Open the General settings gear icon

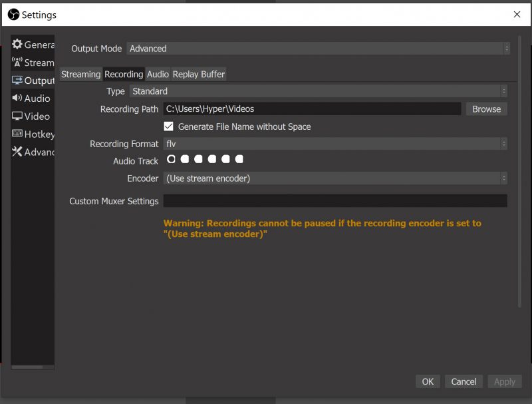[17, 45]
